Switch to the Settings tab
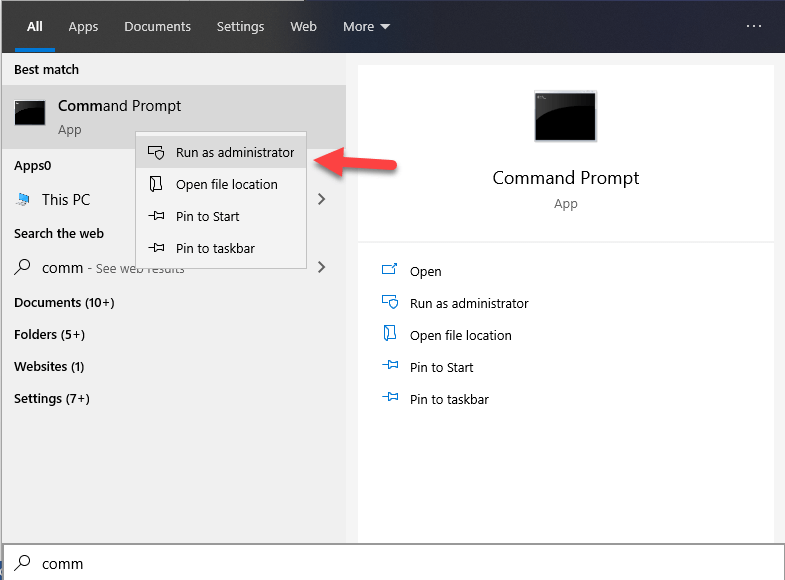Viewport: 785px width, 580px height. [240, 27]
